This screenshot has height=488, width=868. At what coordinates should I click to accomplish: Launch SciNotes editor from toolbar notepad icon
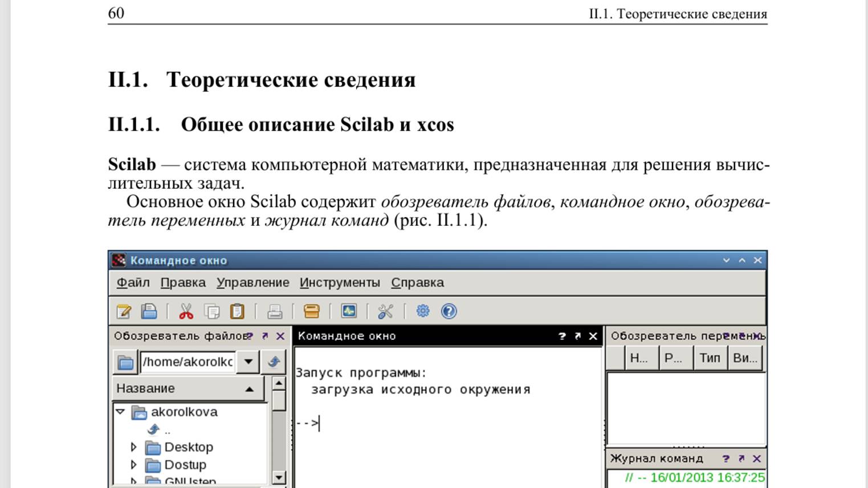[x=124, y=311]
